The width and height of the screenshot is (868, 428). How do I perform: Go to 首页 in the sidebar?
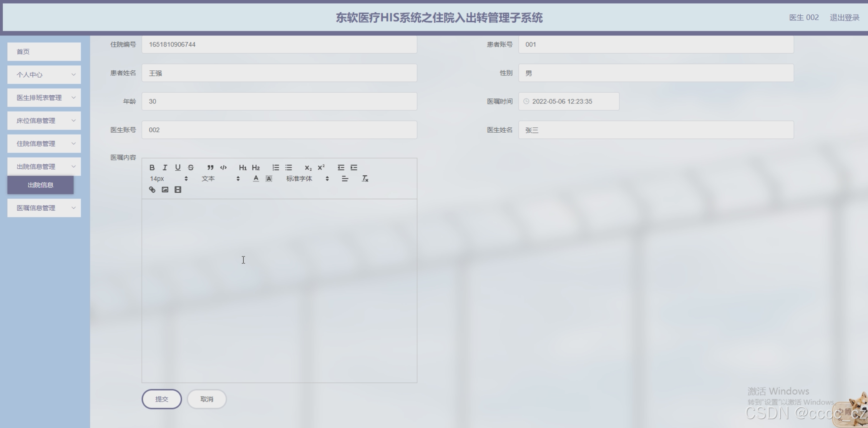pos(44,52)
